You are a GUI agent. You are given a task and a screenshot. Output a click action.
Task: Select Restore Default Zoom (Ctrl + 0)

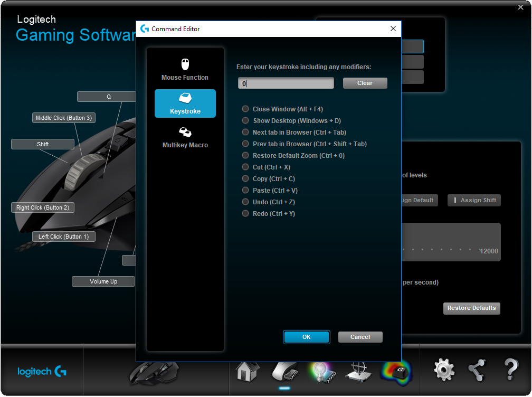293,155
